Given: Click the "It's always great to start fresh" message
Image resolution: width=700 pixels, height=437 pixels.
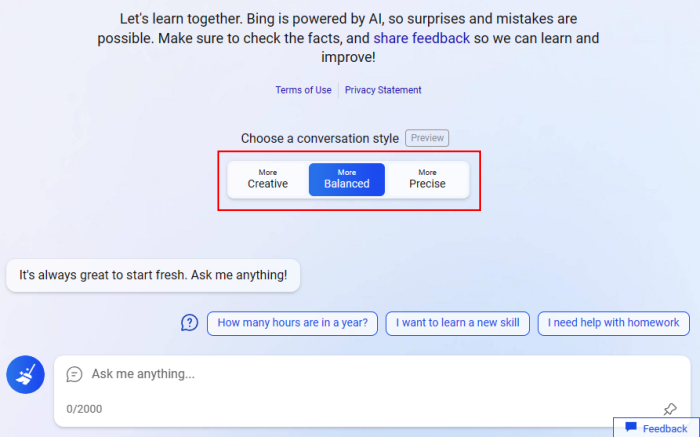Looking at the screenshot, I should [x=153, y=275].
